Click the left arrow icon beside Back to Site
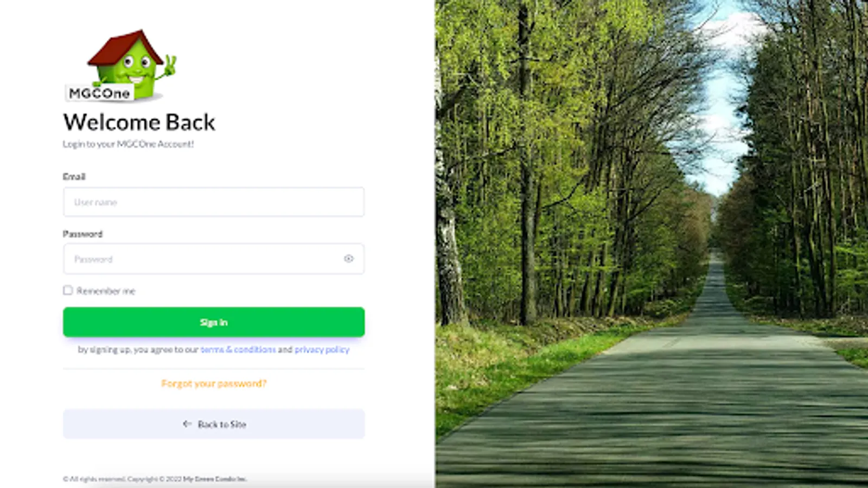This screenshot has width=868, height=488. 187,423
